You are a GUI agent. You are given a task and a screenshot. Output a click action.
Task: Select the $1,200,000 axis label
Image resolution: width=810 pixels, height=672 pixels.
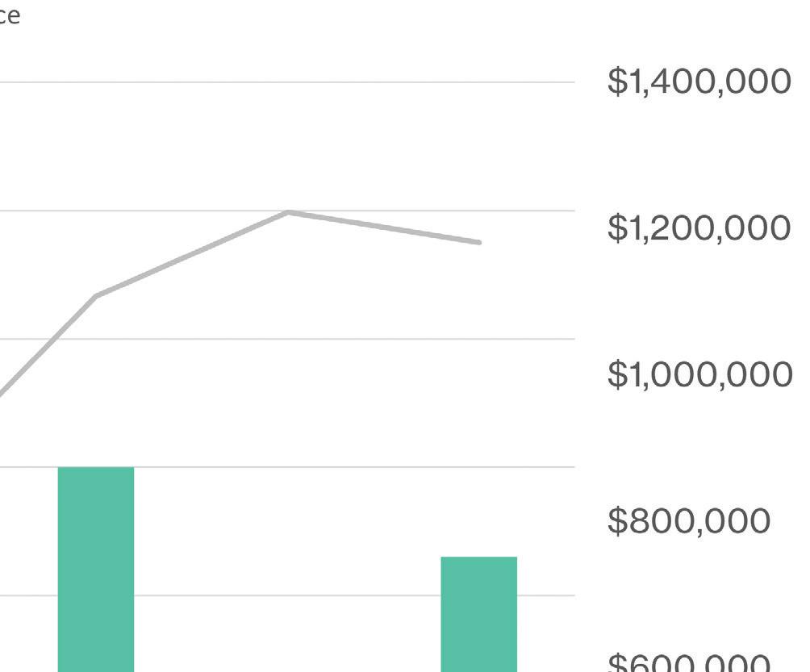699,227
